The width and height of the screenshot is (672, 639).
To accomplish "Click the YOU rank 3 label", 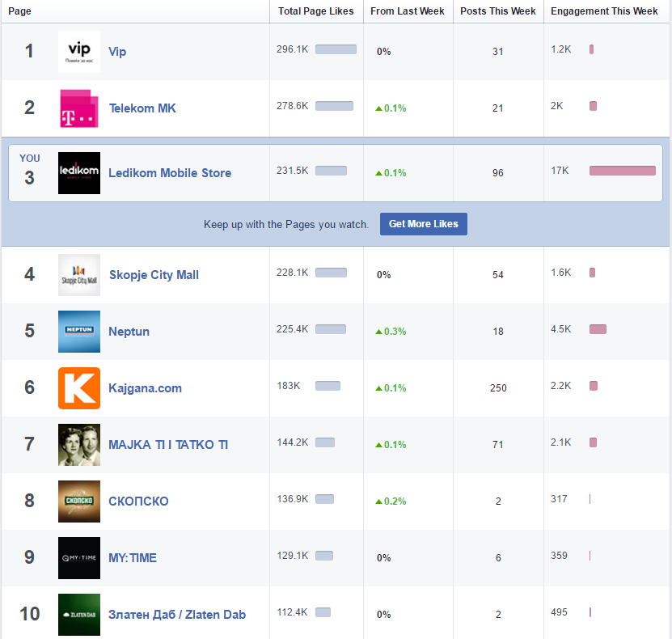I will coord(30,171).
